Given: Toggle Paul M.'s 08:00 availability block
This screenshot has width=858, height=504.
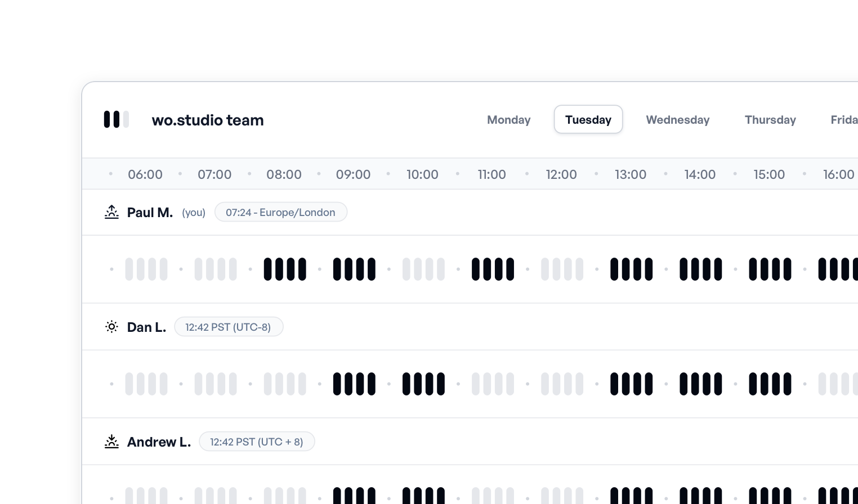Looking at the screenshot, I should [285, 269].
